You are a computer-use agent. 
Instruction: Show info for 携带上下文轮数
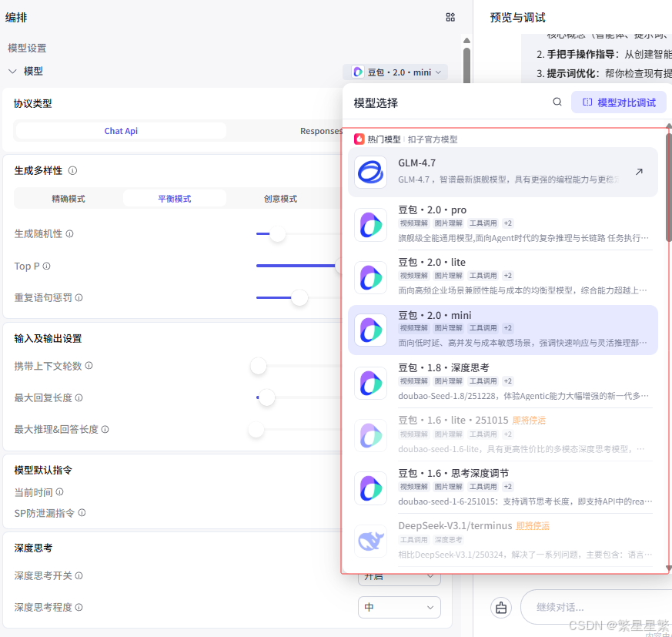coord(89,365)
